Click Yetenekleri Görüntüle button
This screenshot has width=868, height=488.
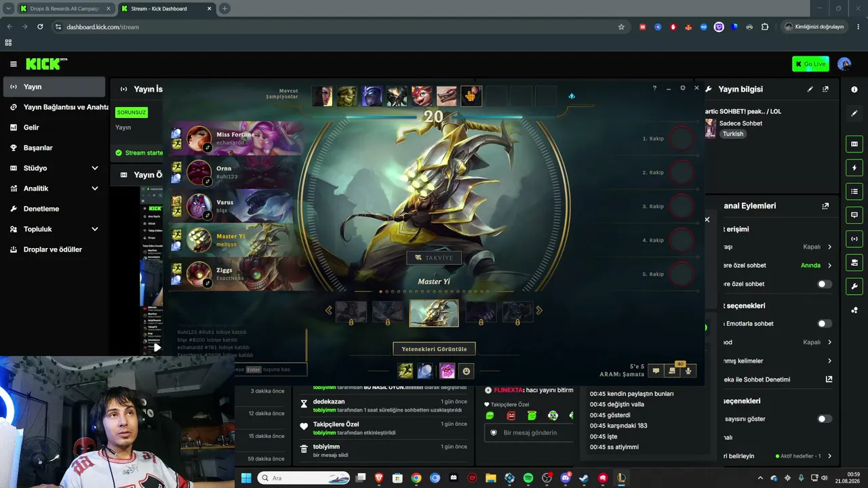click(434, 349)
